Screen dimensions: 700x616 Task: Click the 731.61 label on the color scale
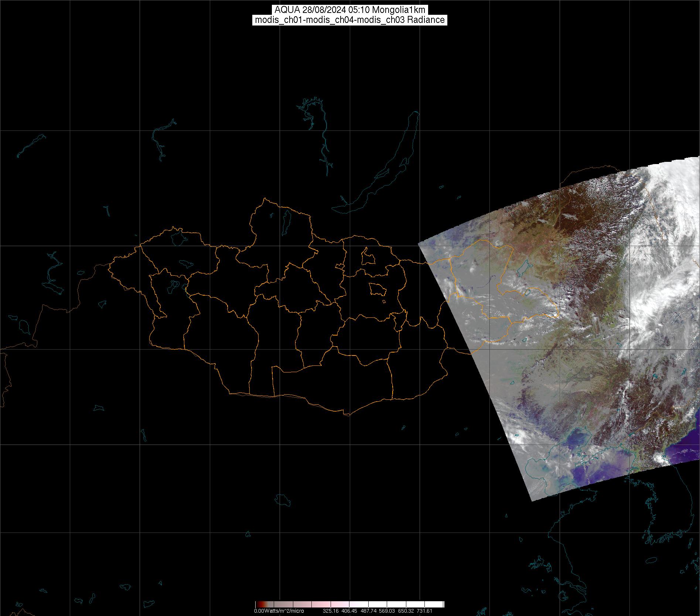point(424,611)
